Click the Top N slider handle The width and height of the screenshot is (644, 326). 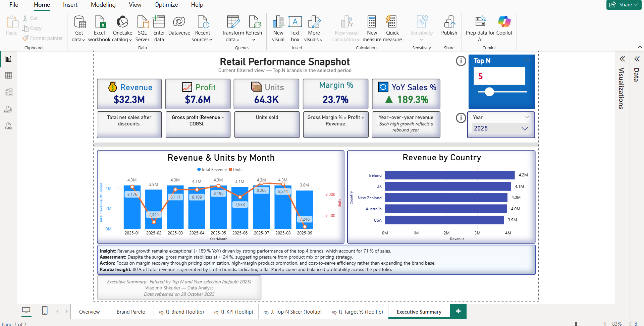click(489, 92)
